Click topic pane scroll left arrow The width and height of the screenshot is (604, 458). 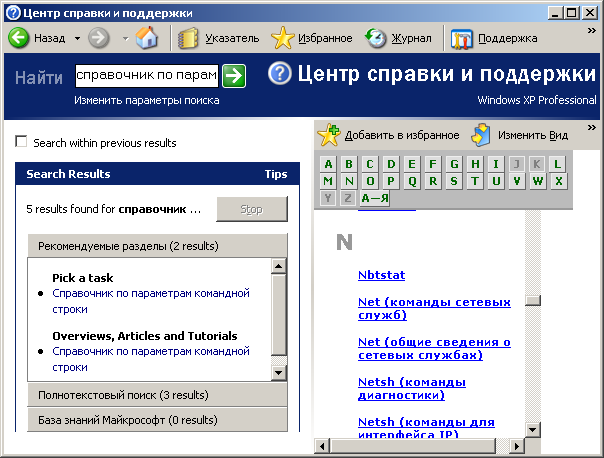322,446
